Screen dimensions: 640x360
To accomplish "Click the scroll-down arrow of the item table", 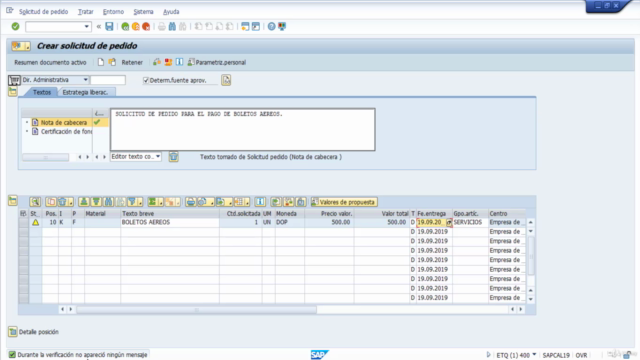I will [531, 299].
